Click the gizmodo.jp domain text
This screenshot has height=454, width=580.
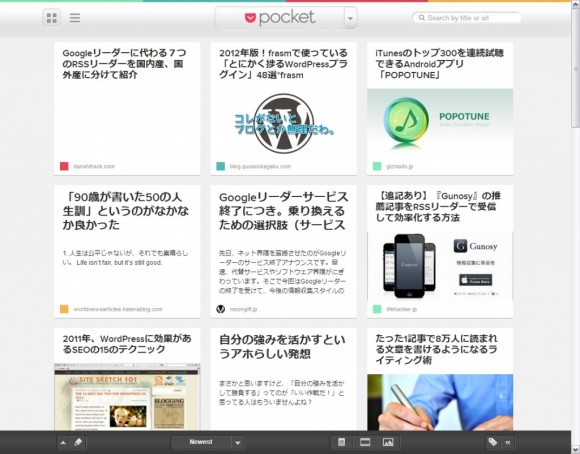(x=399, y=167)
